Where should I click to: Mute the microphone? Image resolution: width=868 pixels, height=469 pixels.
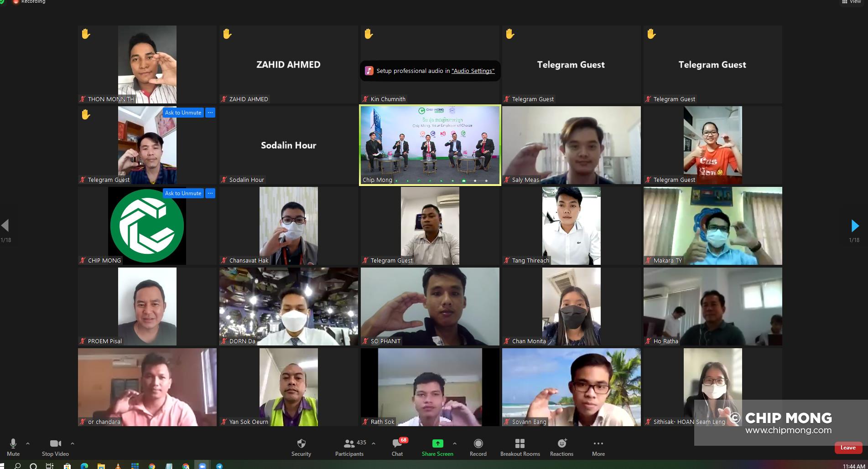pyautogui.click(x=13, y=447)
